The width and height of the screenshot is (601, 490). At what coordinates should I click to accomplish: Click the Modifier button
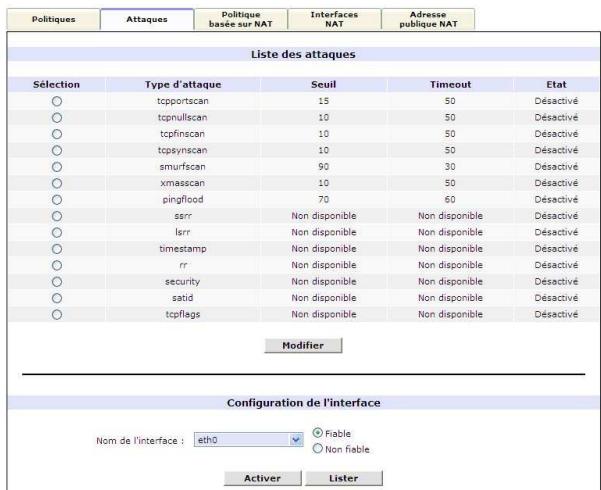(304, 345)
